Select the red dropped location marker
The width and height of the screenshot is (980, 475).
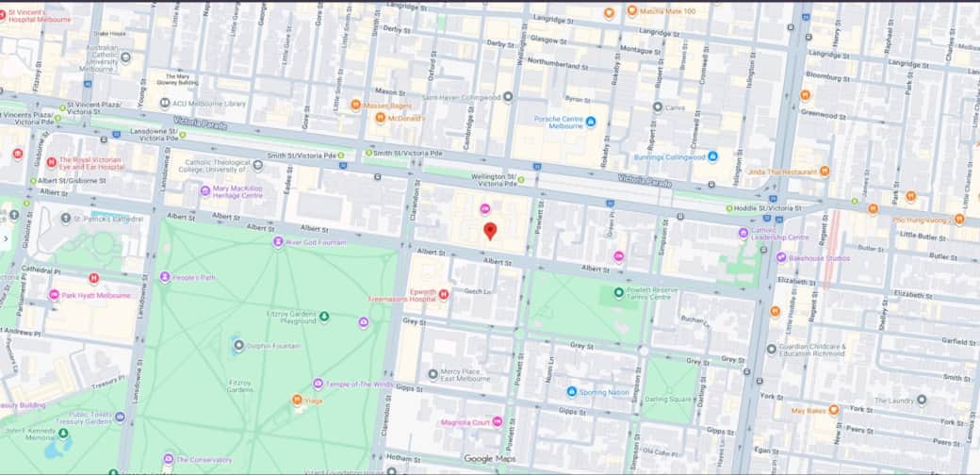tap(491, 231)
